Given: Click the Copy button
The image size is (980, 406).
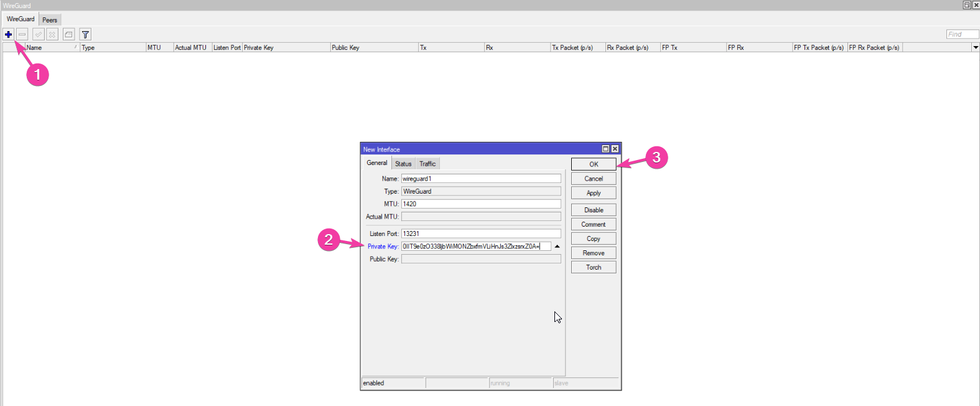Looking at the screenshot, I should (x=594, y=238).
